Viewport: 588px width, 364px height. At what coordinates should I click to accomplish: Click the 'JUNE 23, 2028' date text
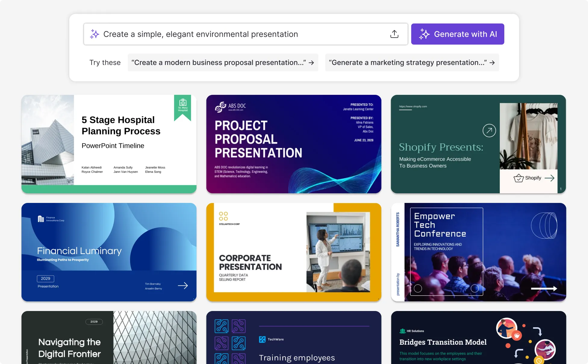(x=364, y=140)
